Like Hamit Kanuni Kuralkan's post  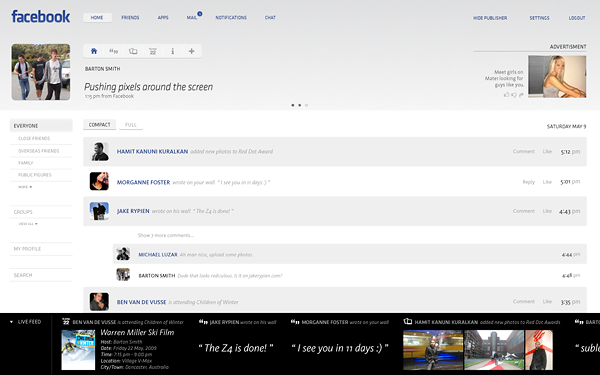547,152
